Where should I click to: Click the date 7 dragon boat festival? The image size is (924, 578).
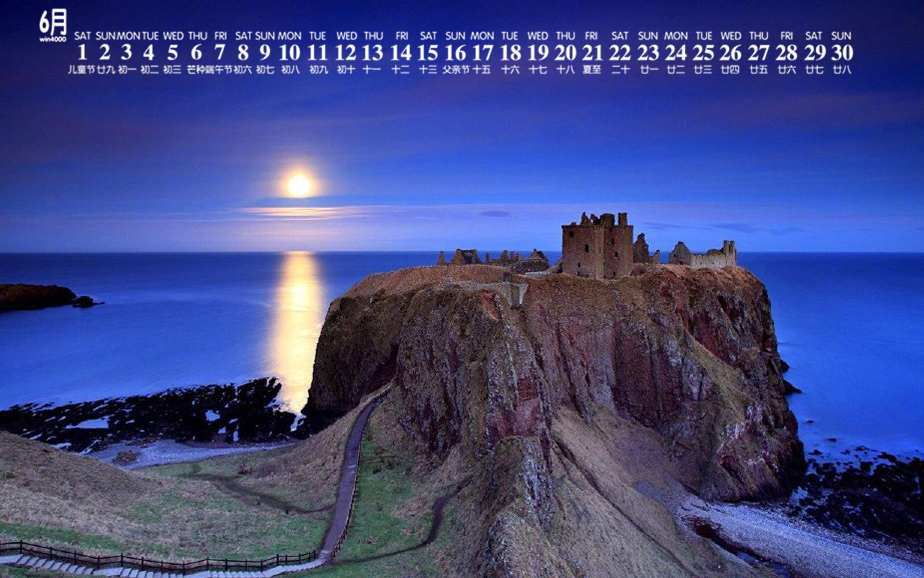[x=219, y=52]
